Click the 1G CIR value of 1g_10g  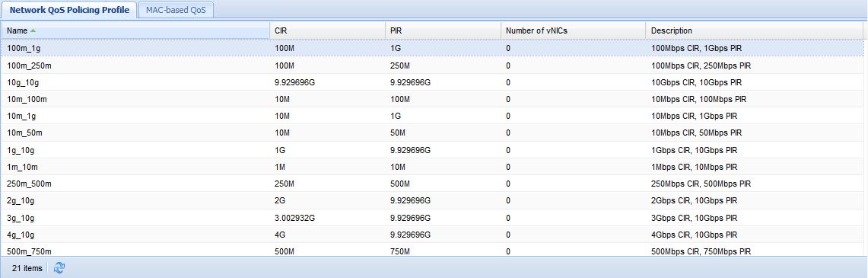(280, 150)
